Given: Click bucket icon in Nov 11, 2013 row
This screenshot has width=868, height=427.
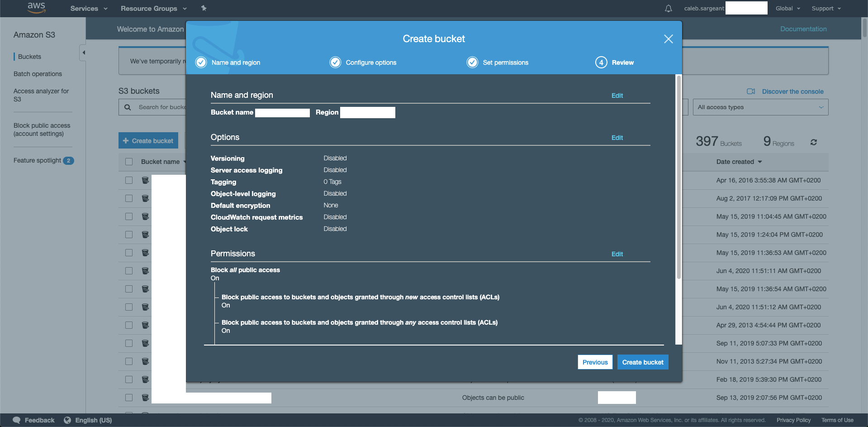Looking at the screenshot, I should pos(145,361).
